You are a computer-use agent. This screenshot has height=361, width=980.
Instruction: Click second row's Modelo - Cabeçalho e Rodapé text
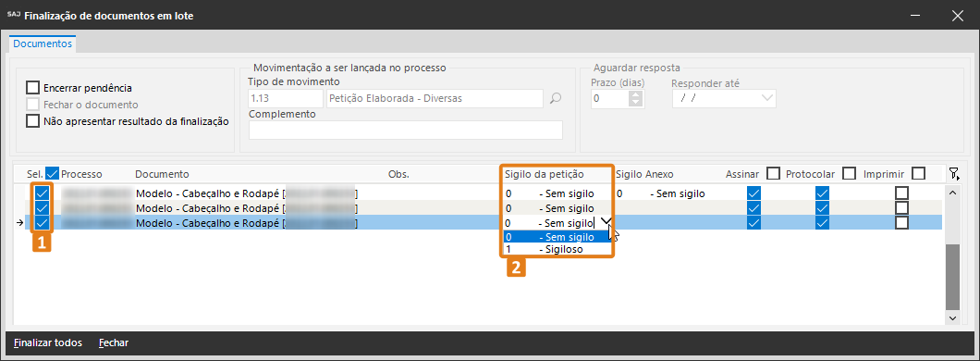pyautogui.click(x=208, y=208)
